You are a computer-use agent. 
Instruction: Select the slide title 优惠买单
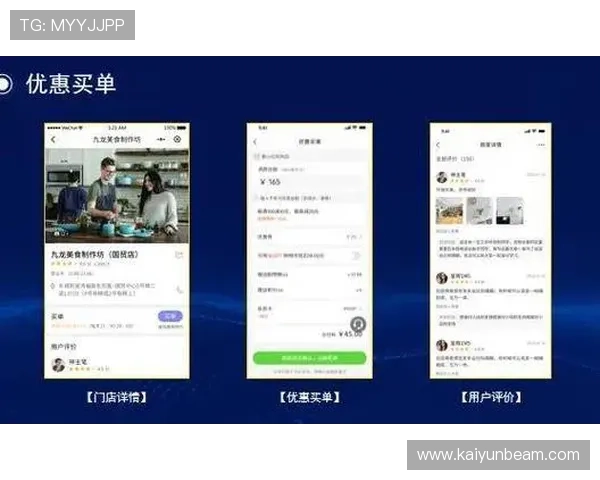pyautogui.click(x=70, y=84)
